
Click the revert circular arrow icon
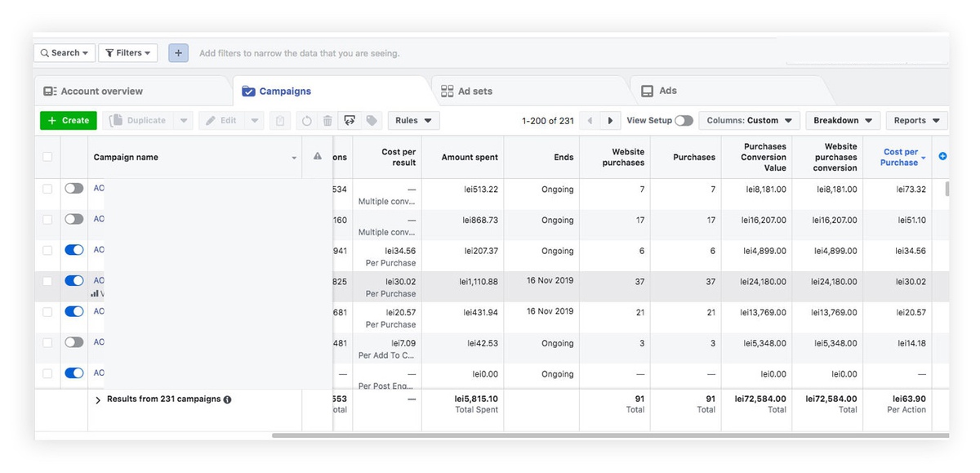306,121
